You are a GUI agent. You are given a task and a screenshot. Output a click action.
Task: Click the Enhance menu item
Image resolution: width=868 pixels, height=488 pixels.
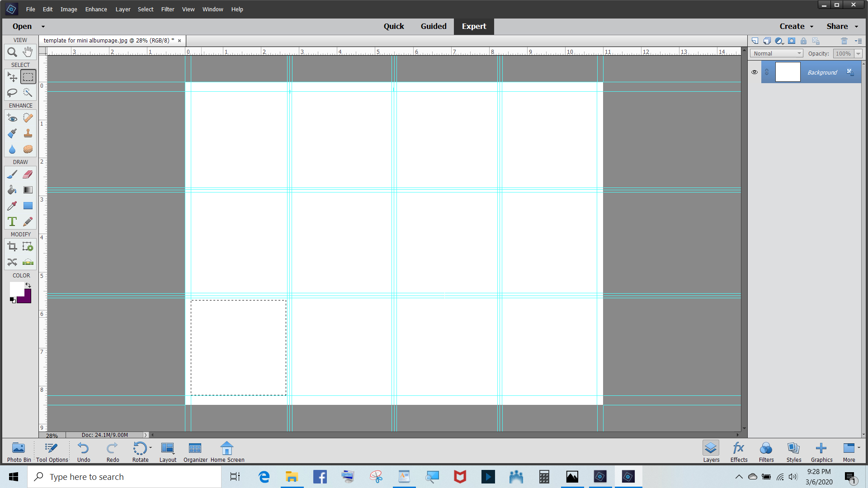[x=96, y=9]
